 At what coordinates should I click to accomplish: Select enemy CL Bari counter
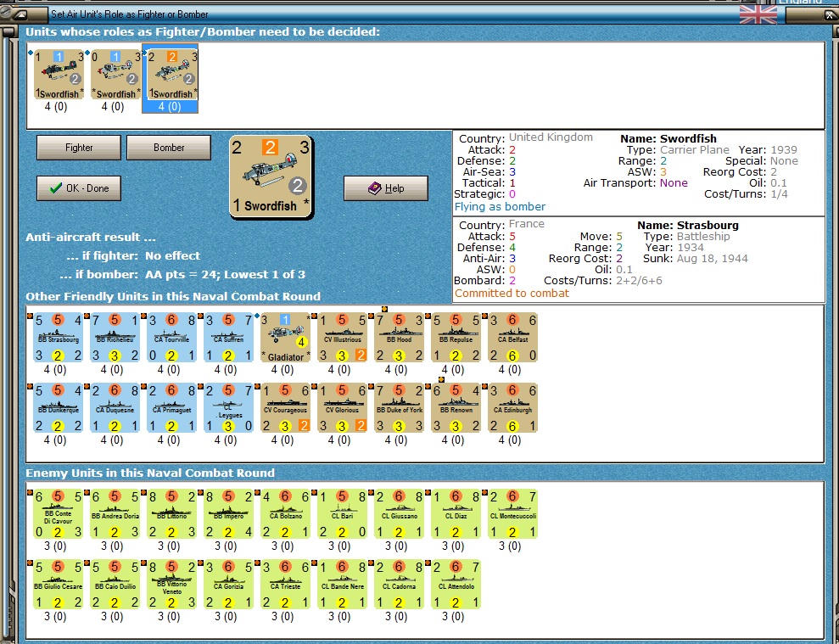[343, 514]
